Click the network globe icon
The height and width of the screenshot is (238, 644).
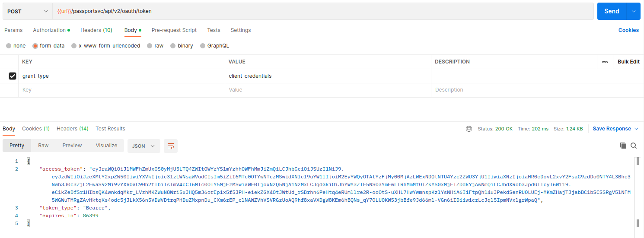pos(469,129)
